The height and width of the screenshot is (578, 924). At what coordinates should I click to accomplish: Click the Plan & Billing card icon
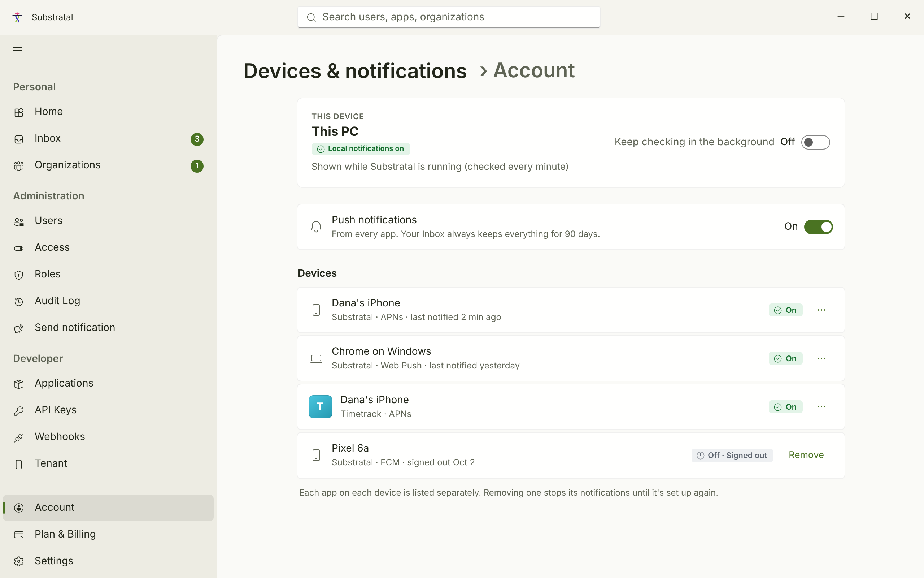(x=19, y=534)
